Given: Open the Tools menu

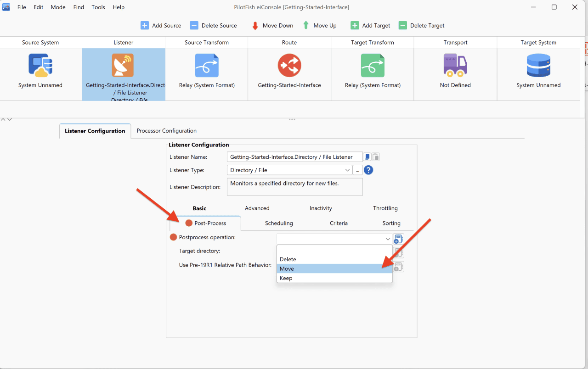Looking at the screenshot, I should click(x=98, y=7).
